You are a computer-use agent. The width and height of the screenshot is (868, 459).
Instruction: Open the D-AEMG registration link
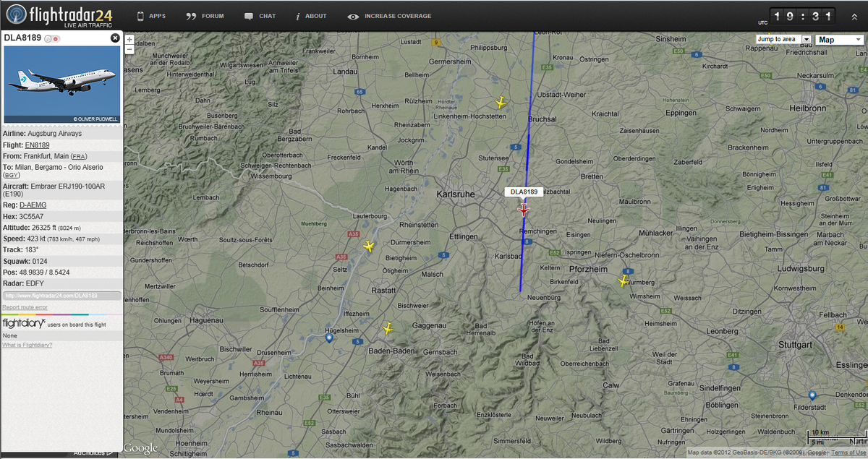click(x=33, y=205)
